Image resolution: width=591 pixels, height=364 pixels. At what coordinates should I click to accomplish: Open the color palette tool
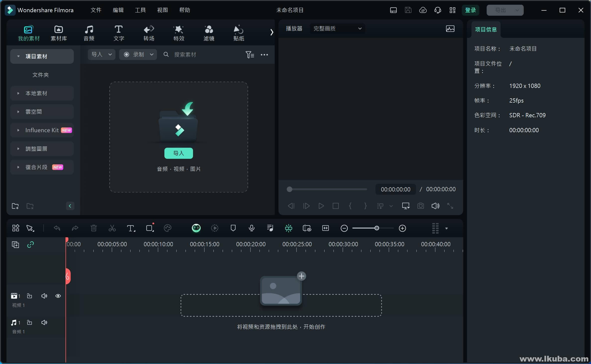click(168, 228)
